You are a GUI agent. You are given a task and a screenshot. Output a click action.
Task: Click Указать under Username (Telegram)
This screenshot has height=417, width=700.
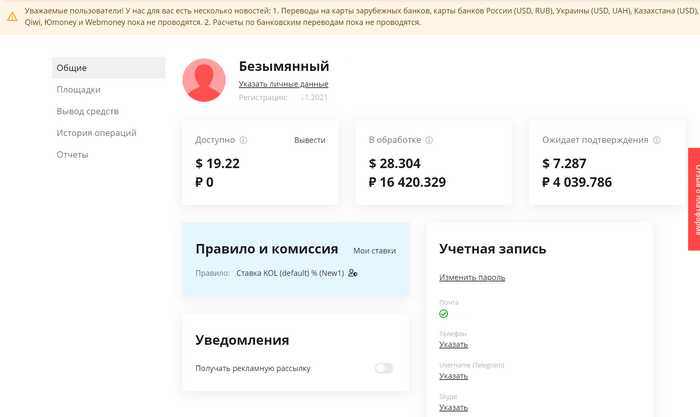pyautogui.click(x=453, y=376)
